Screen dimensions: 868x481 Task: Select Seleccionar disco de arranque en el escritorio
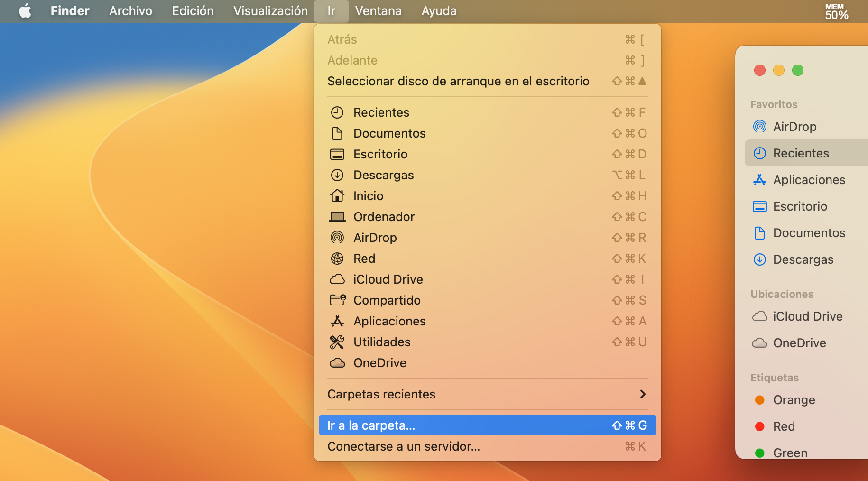coord(458,81)
